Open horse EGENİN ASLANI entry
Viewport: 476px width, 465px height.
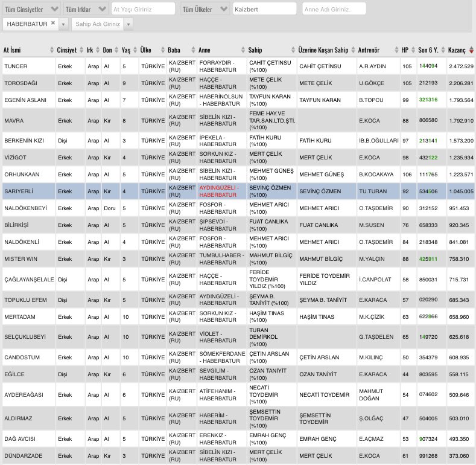coord(25,100)
